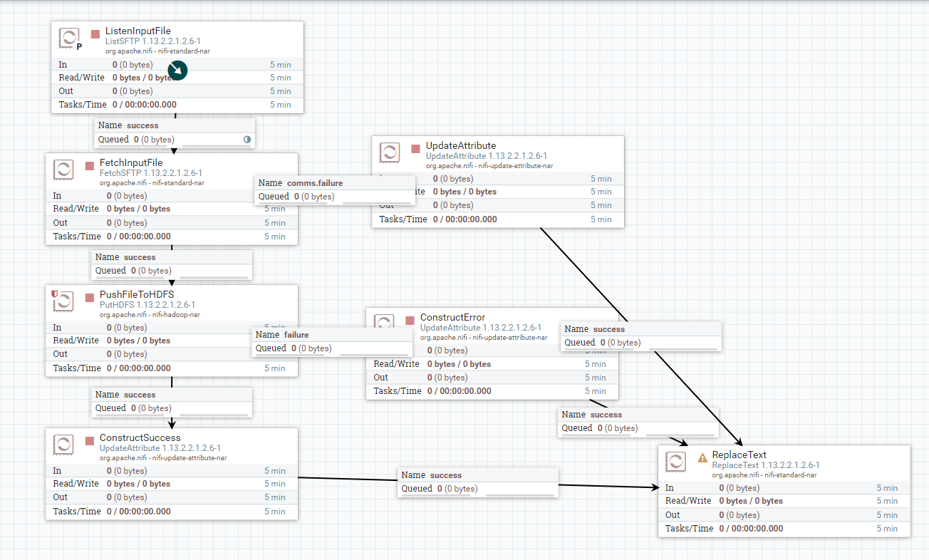Click the stopped indicator square on ListenInputFile

coord(96,33)
